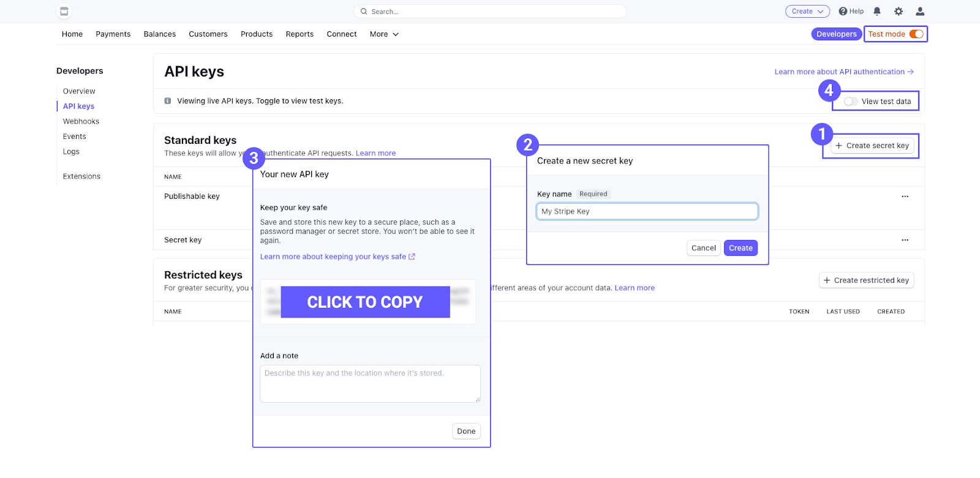This screenshot has height=478, width=980.
Task: Expand the Create dropdown in the header
Action: [807, 11]
